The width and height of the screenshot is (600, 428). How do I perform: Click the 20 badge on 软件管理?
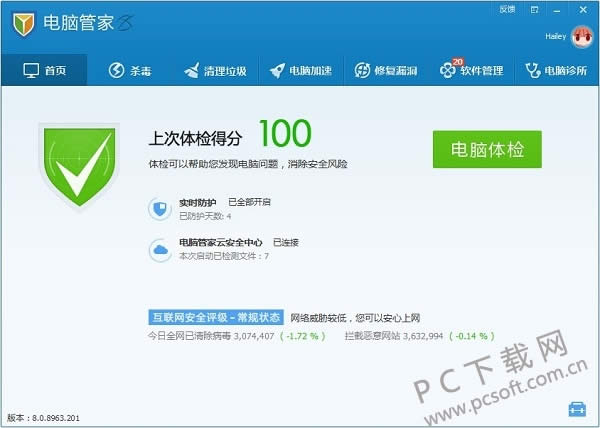pyautogui.click(x=458, y=62)
